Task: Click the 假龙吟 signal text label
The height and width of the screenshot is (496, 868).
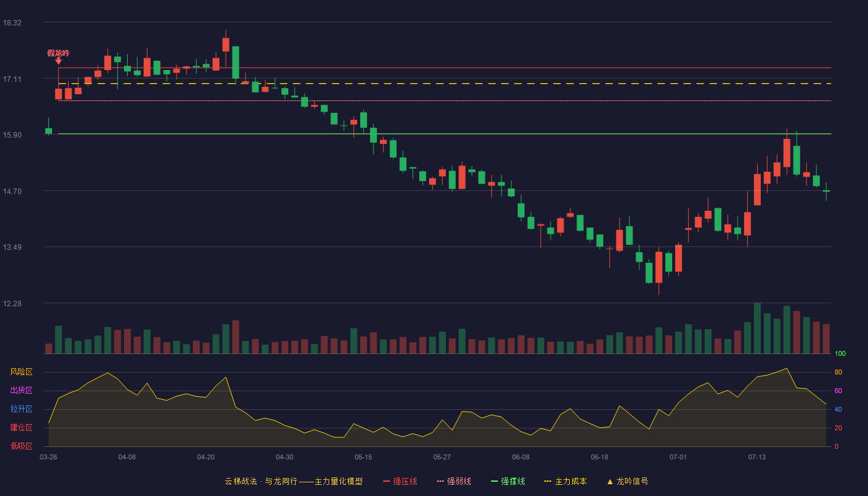Action: coord(58,53)
